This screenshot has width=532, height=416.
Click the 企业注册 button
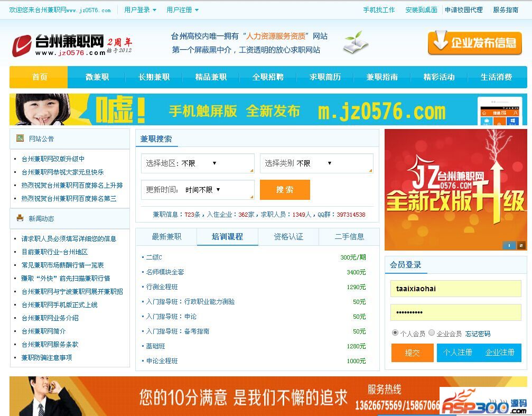click(x=500, y=353)
